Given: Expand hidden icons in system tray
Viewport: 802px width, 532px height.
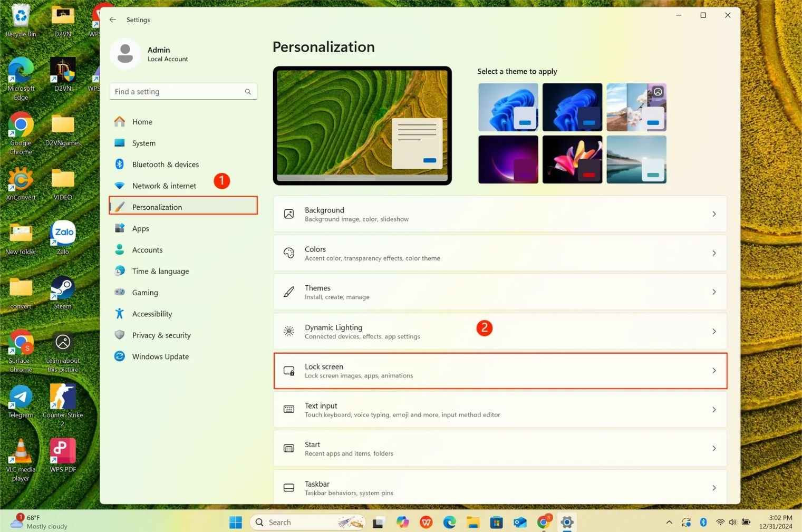Looking at the screenshot, I should (669, 522).
